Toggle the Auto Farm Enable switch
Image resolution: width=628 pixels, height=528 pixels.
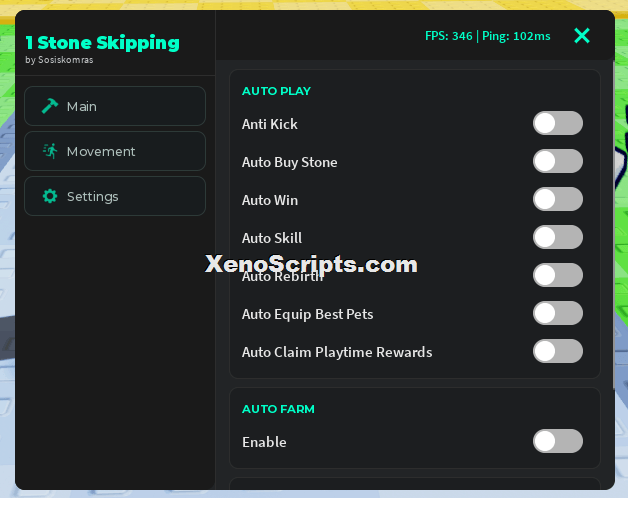coord(558,441)
